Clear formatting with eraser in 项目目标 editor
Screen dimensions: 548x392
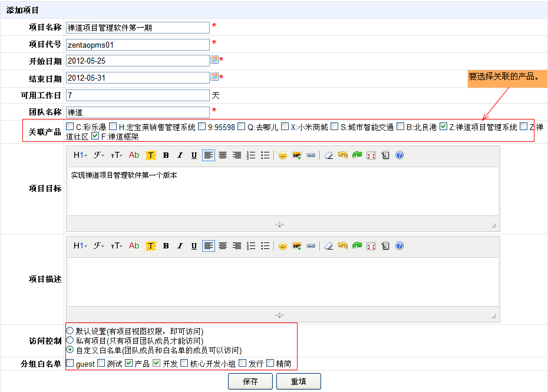tap(329, 155)
